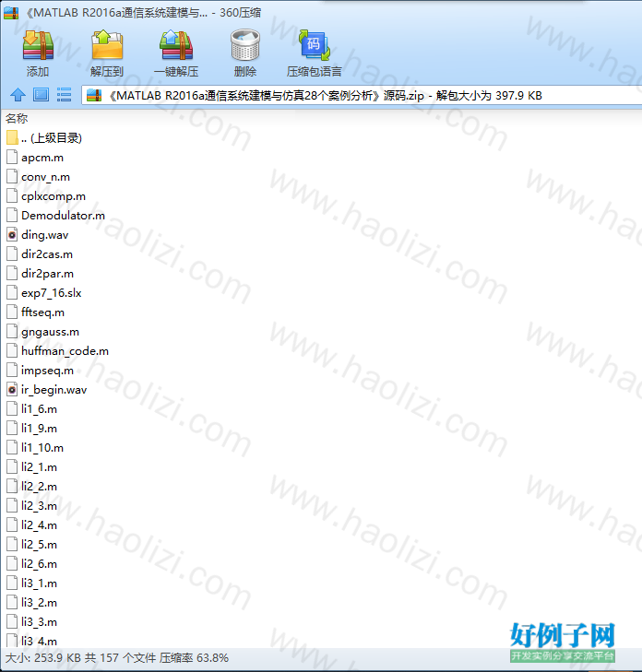The height and width of the screenshot is (672, 642).
Task: Click the status bar size and file count
Action: click(x=117, y=658)
